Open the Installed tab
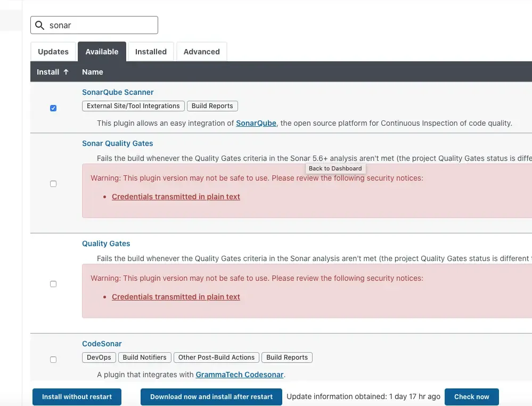Screen dimensions: 532x406 (x=151, y=51)
